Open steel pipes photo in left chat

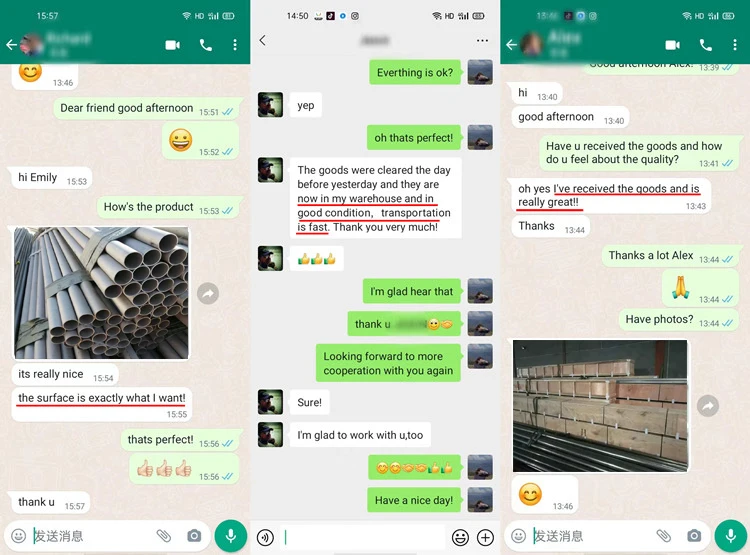click(x=101, y=293)
